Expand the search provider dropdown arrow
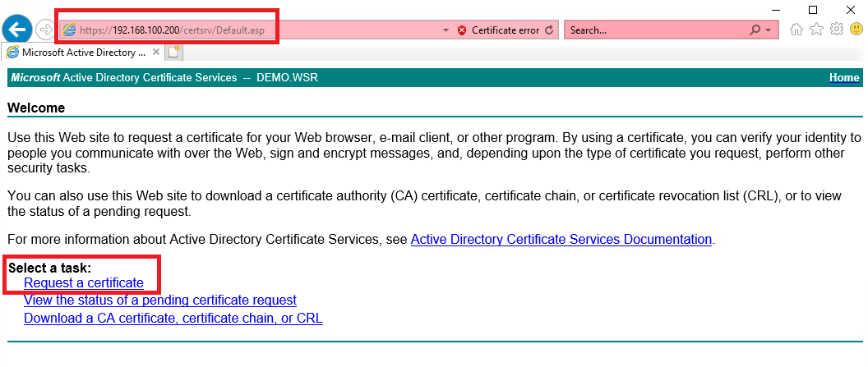The image size is (868, 367). [768, 30]
